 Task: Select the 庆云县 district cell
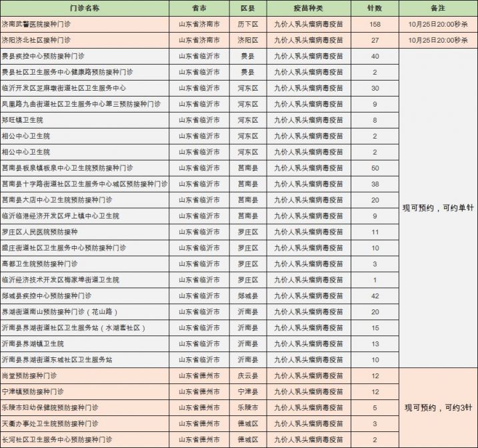point(248,376)
